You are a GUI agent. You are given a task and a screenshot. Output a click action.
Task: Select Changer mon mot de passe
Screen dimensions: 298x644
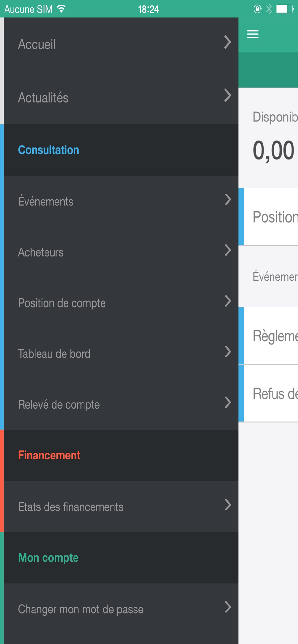81,609
